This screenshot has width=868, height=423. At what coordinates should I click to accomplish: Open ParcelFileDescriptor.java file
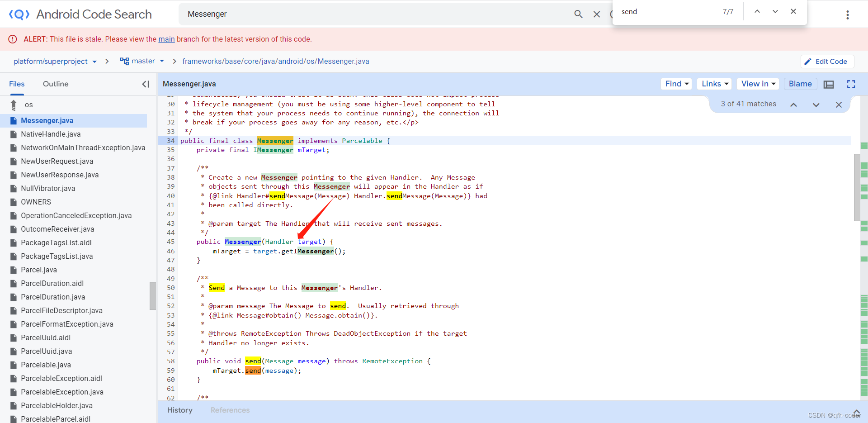pyautogui.click(x=61, y=311)
